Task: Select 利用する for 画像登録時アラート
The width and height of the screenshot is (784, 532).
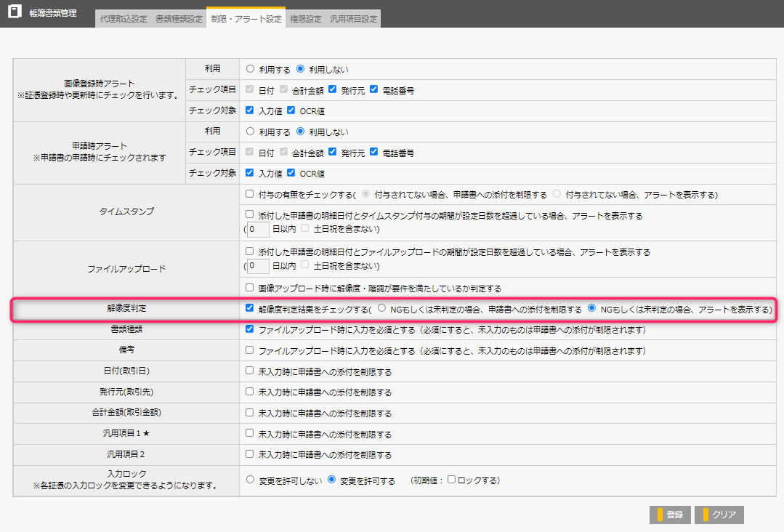Action: tap(251, 70)
